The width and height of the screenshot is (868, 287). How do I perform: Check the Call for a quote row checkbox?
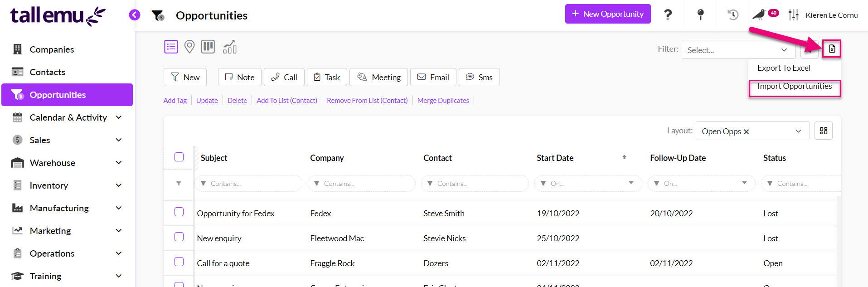179,262
